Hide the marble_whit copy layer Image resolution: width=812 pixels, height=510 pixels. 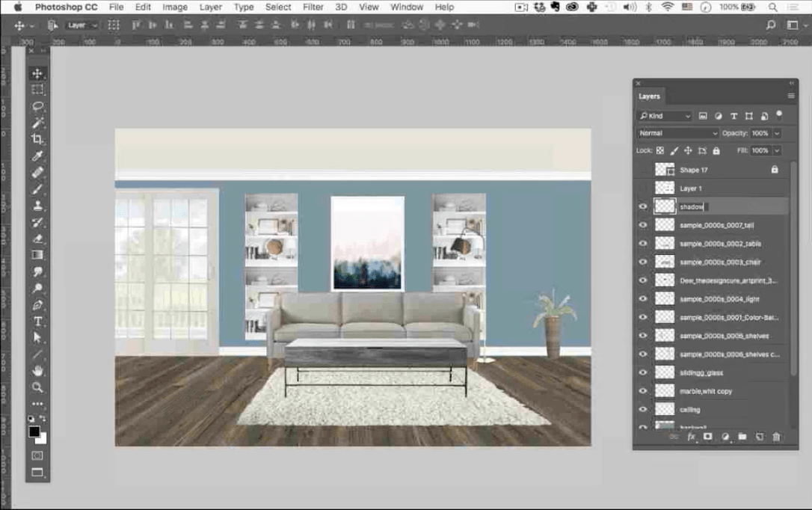point(643,391)
